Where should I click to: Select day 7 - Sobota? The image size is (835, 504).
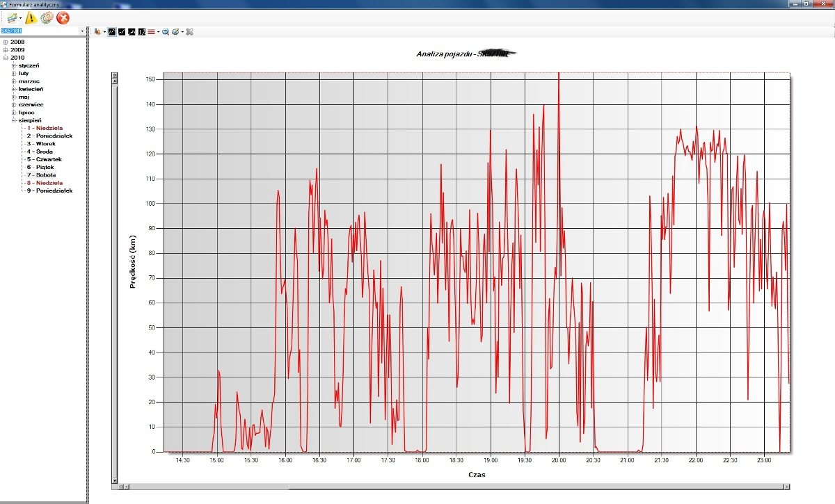41,174
